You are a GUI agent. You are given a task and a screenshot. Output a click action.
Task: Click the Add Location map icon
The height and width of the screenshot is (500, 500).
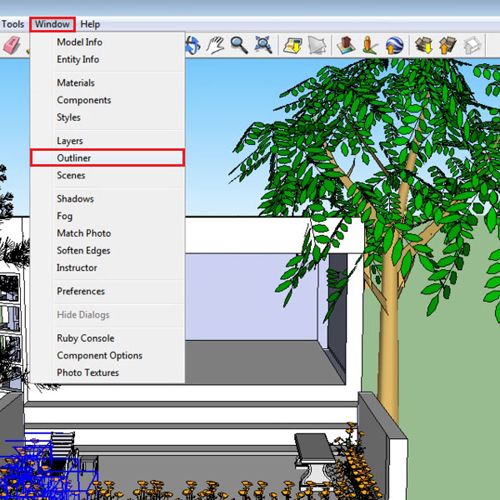[292, 45]
